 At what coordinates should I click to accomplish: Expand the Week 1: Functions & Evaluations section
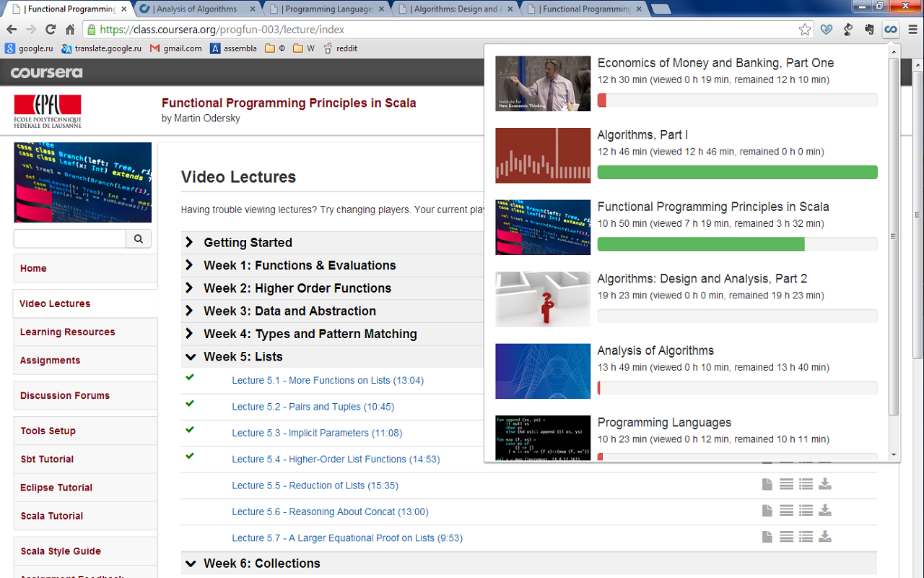click(x=300, y=265)
